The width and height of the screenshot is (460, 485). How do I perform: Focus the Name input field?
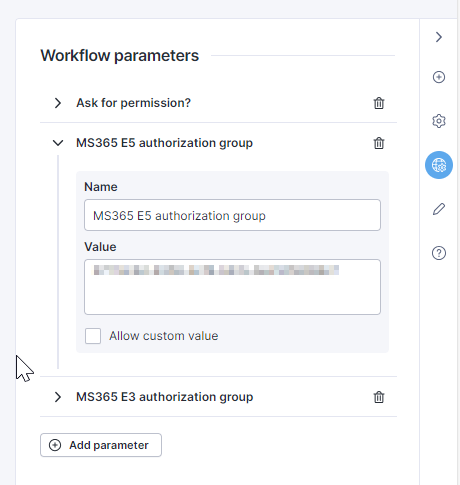coord(232,215)
